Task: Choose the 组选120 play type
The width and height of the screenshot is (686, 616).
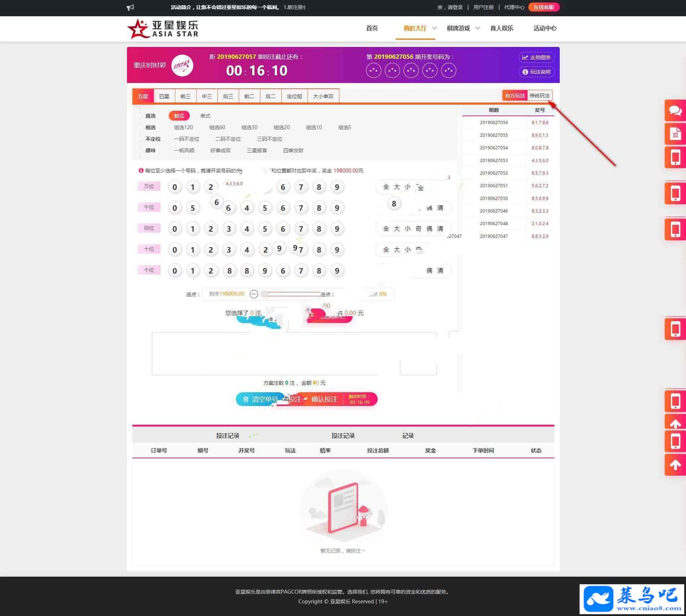Action: pos(183,127)
